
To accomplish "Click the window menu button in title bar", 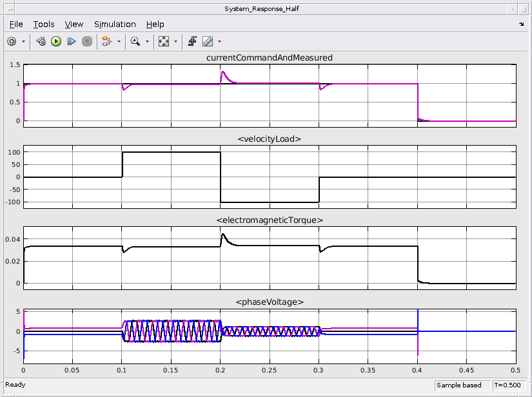I will click(10, 9).
